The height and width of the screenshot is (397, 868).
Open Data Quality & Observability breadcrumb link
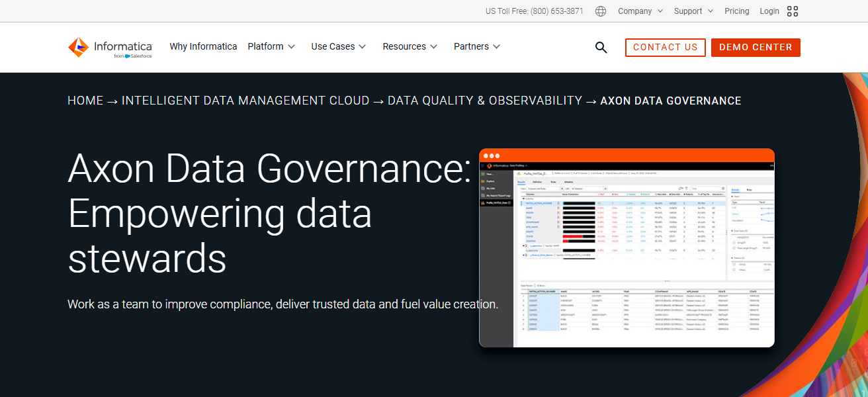(484, 101)
